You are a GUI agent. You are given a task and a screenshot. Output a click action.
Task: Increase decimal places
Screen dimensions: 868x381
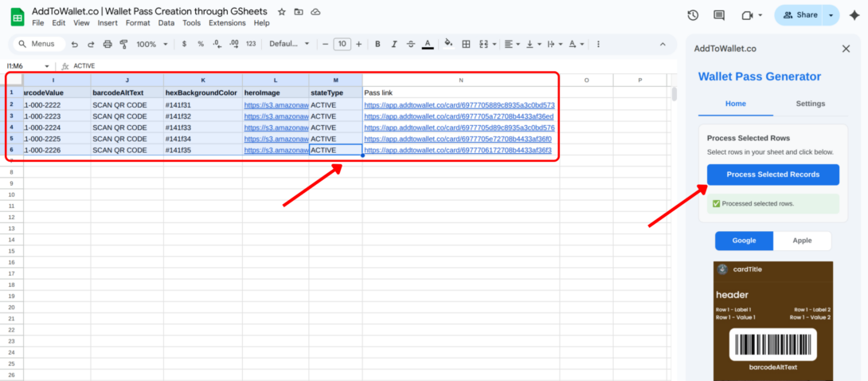click(x=233, y=45)
